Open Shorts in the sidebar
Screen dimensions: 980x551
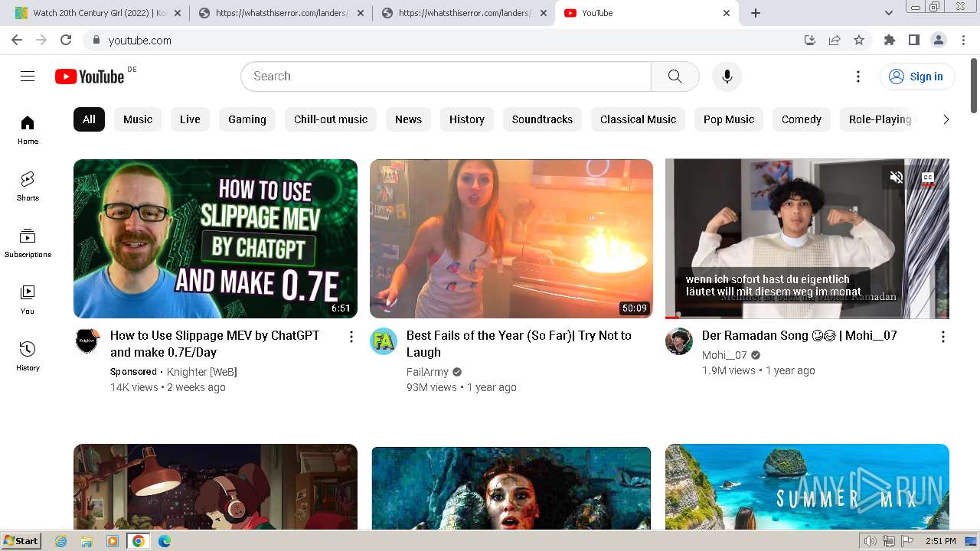(x=28, y=187)
